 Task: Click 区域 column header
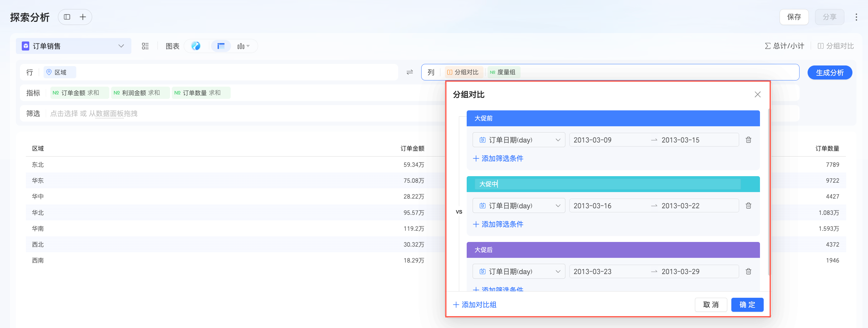pos(38,148)
